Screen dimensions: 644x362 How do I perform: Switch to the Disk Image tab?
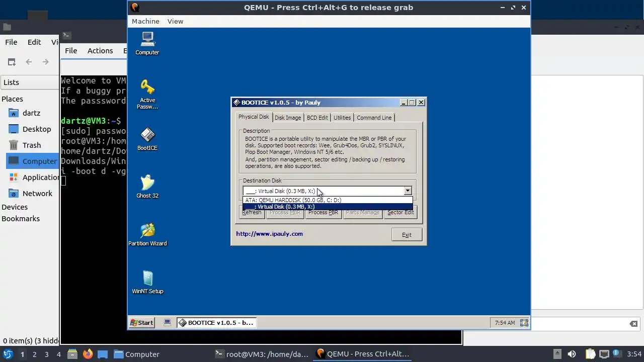tap(288, 118)
